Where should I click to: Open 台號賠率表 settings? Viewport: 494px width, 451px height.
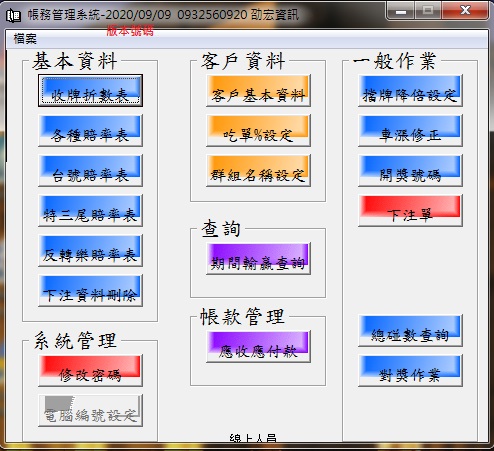tap(90, 171)
